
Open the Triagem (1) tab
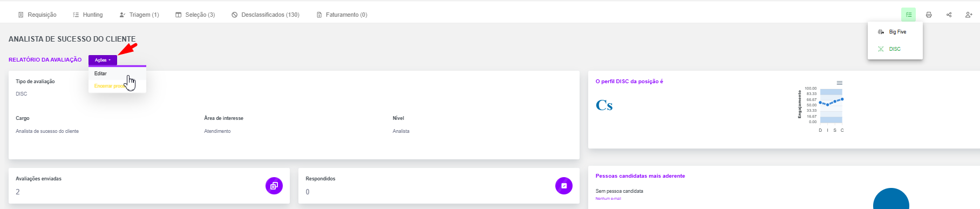139,15
